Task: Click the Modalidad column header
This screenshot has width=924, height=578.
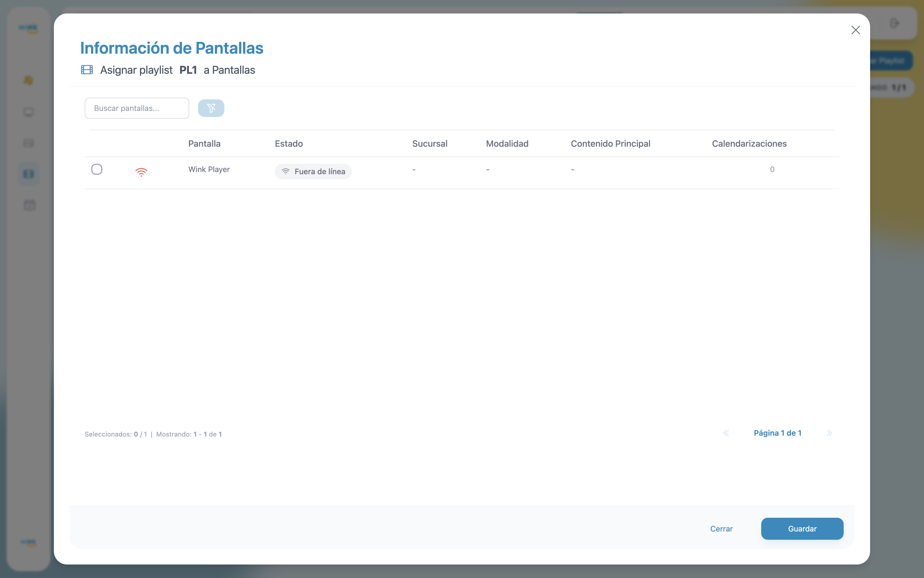Action: pos(507,144)
